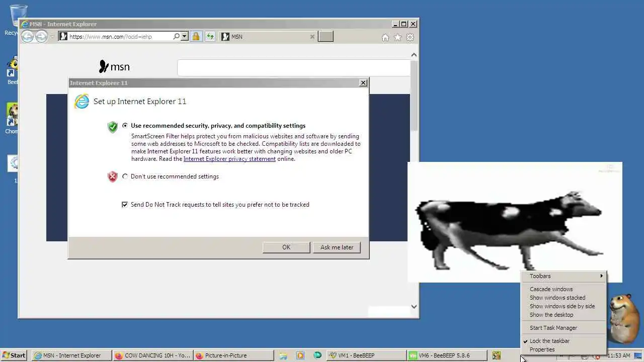
Task: Open the file explorer folder taskbar icon
Action: tap(283, 355)
